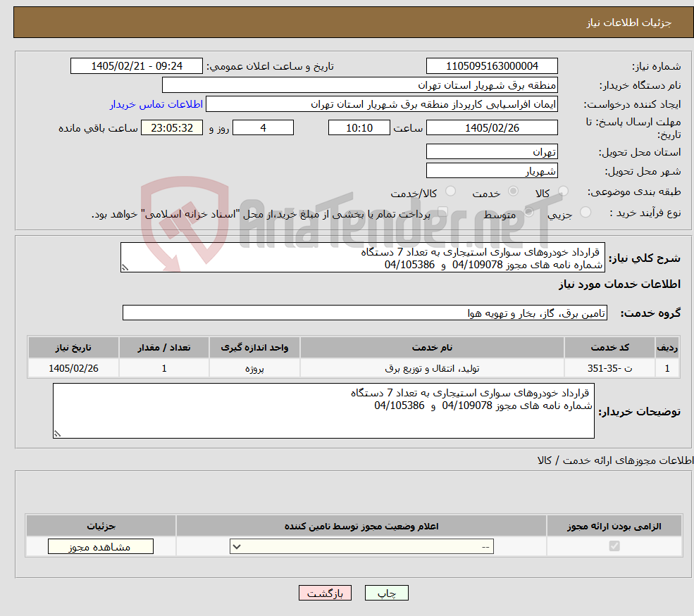The width and height of the screenshot is (694, 616).
Task: Open اطلاعات تماس خریدار link
Action: [x=156, y=104]
